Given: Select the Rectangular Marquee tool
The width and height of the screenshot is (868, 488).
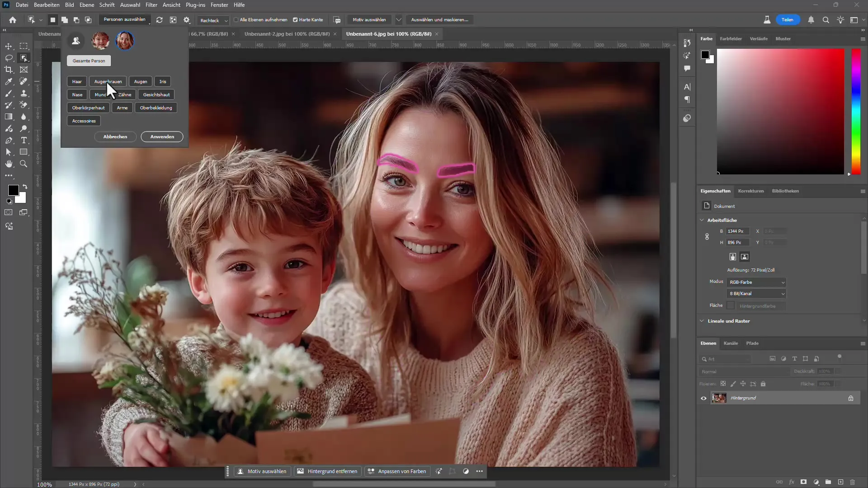Looking at the screenshot, I should click(x=24, y=46).
